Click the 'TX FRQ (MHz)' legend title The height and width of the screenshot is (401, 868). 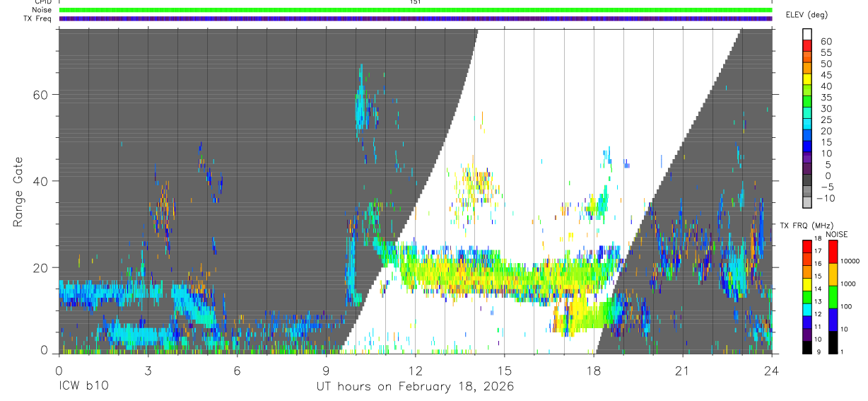(x=807, y=225)
